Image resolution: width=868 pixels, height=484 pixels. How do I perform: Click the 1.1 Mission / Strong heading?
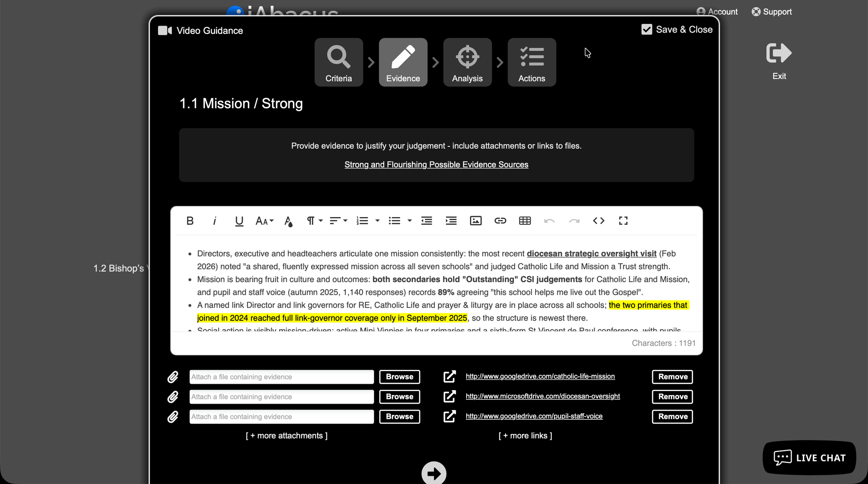[x=241, y=104]
